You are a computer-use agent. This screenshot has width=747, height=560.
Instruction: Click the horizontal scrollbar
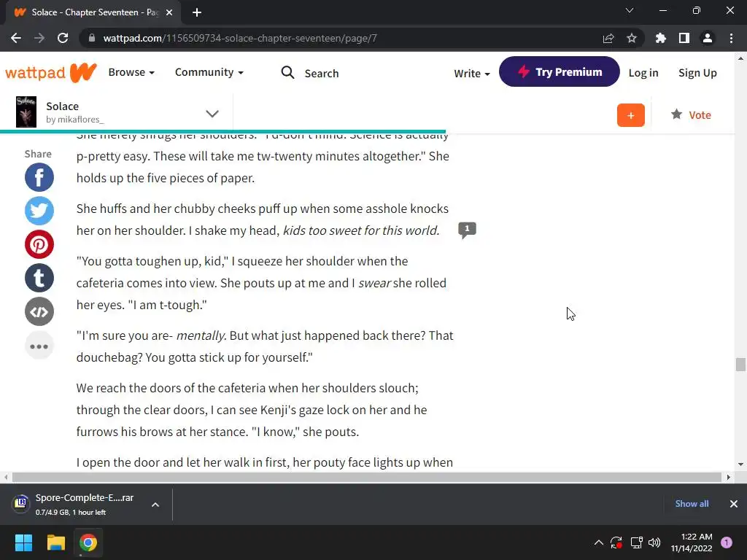(367, 477)
